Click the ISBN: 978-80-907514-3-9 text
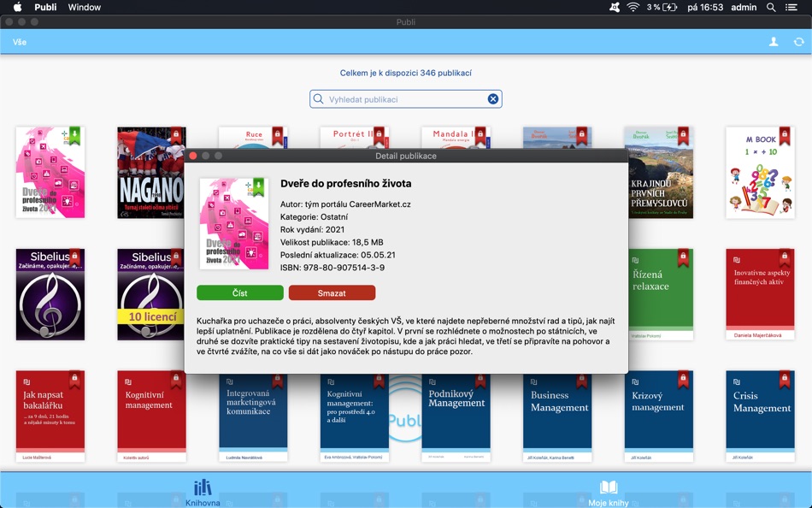Screen dimensions: 812x508 point(332,268)
